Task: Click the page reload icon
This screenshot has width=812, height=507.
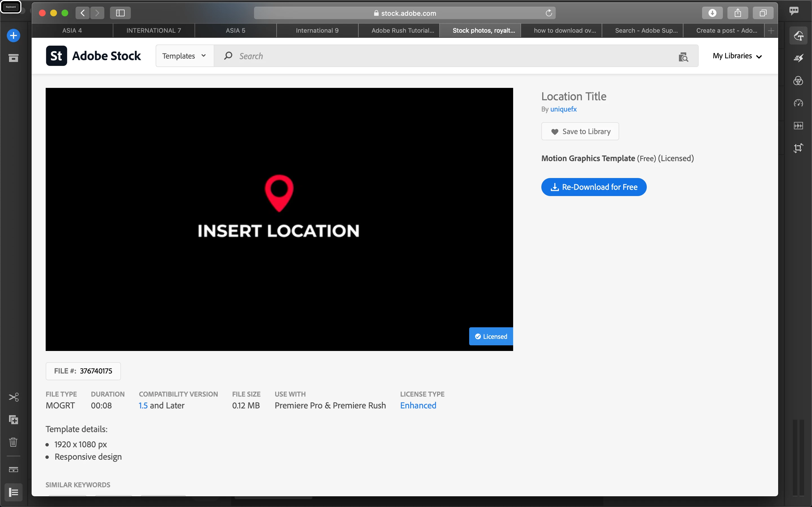Action: [549, 13]
